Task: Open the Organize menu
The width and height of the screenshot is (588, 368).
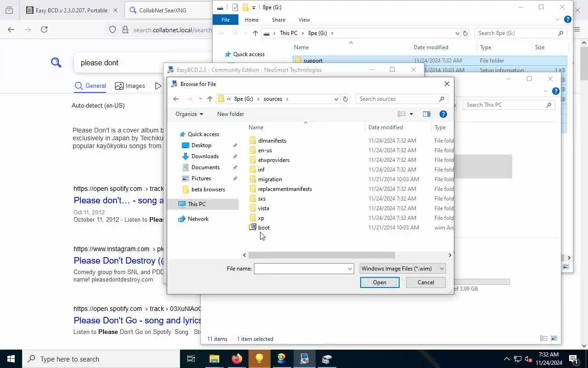Action: (189, 114)
